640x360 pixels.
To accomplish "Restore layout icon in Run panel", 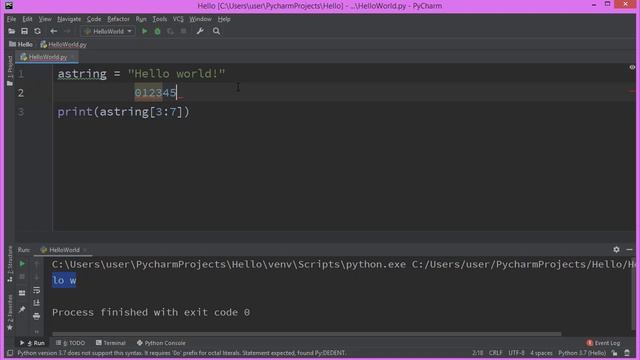I will pos(22,293).
